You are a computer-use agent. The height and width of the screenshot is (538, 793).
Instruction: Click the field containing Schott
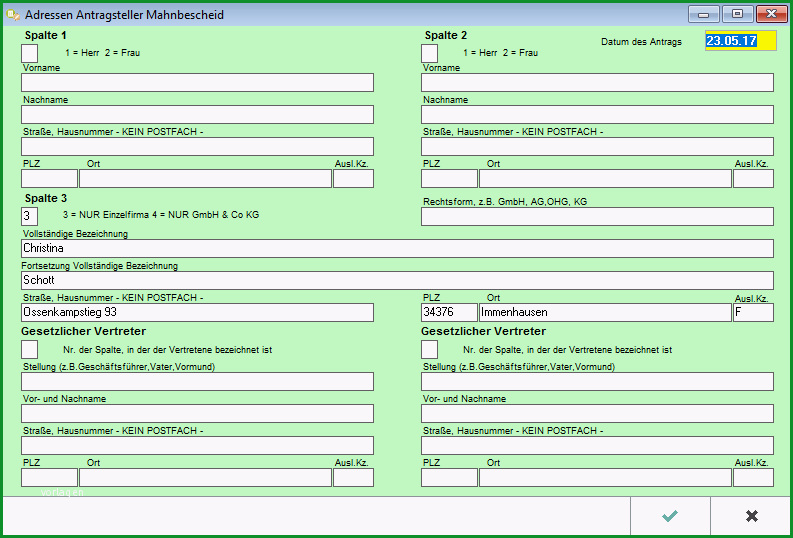click(x=398, y=280)
